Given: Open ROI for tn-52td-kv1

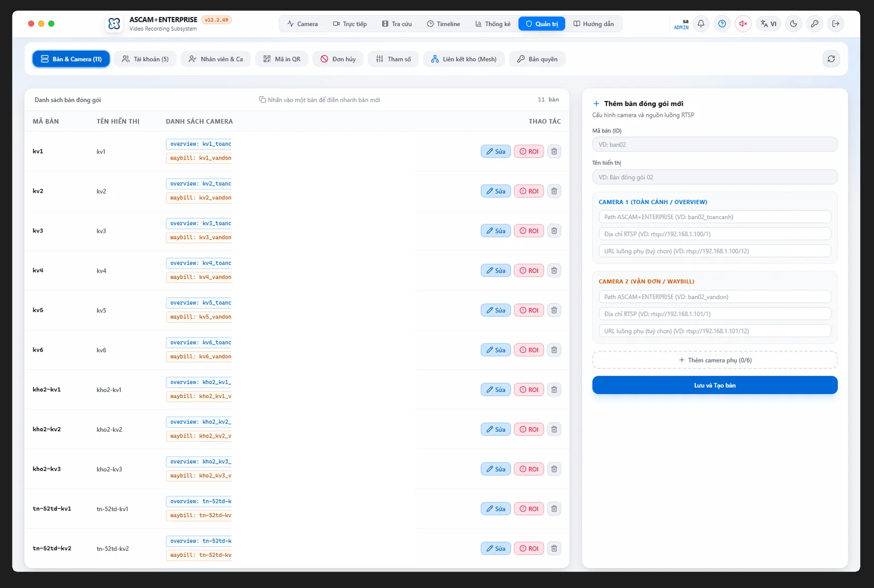Looking at the screenshot, I should click(529, 509).
